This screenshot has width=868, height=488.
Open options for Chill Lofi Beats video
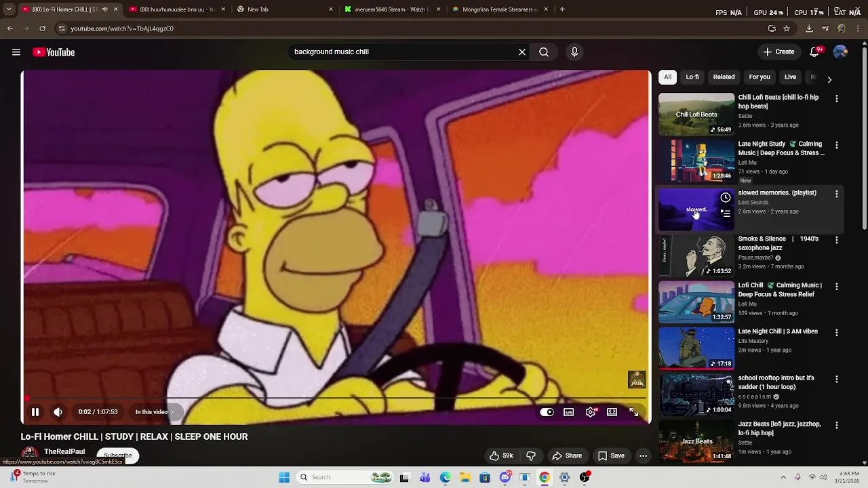(x=837, y=99)
